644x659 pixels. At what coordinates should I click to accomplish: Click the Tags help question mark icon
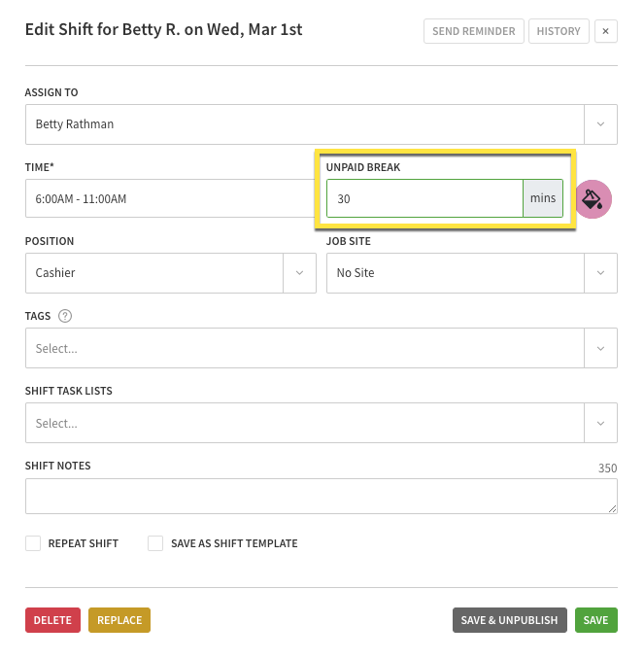[x=65, y=316]
